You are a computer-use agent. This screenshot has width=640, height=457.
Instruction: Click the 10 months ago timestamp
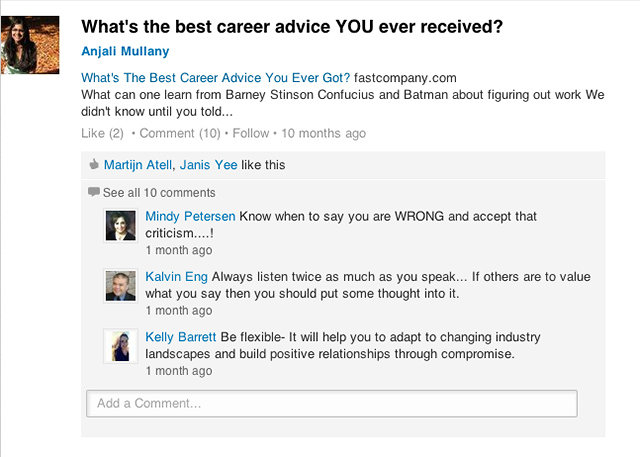coord(324,133)
